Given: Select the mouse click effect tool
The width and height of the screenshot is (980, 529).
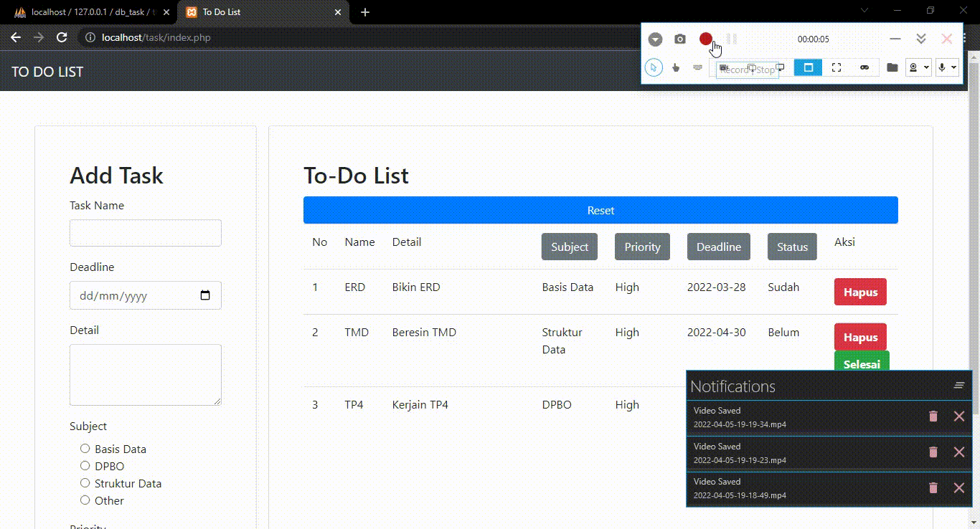Looking at the screenshot, I should pos(676,68).
